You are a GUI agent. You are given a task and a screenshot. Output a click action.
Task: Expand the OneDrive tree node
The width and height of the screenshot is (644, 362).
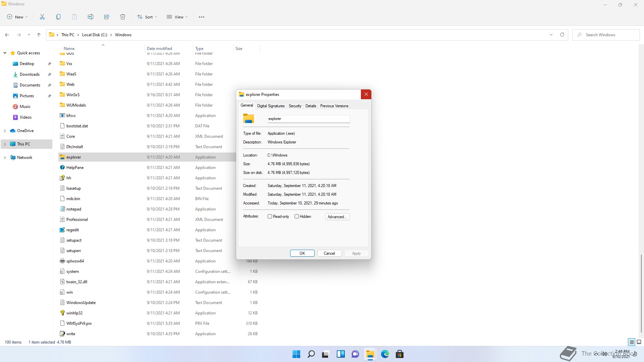(x=5, y=130)
